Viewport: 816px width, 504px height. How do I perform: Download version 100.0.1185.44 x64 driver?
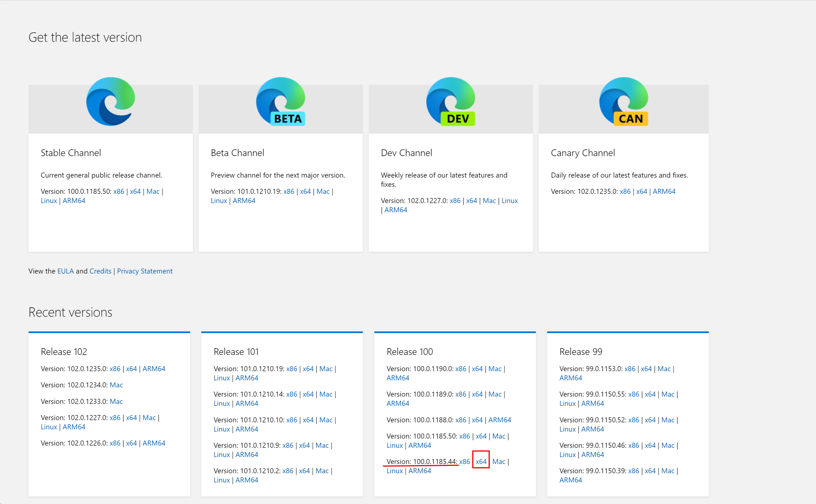coord(481,462)
